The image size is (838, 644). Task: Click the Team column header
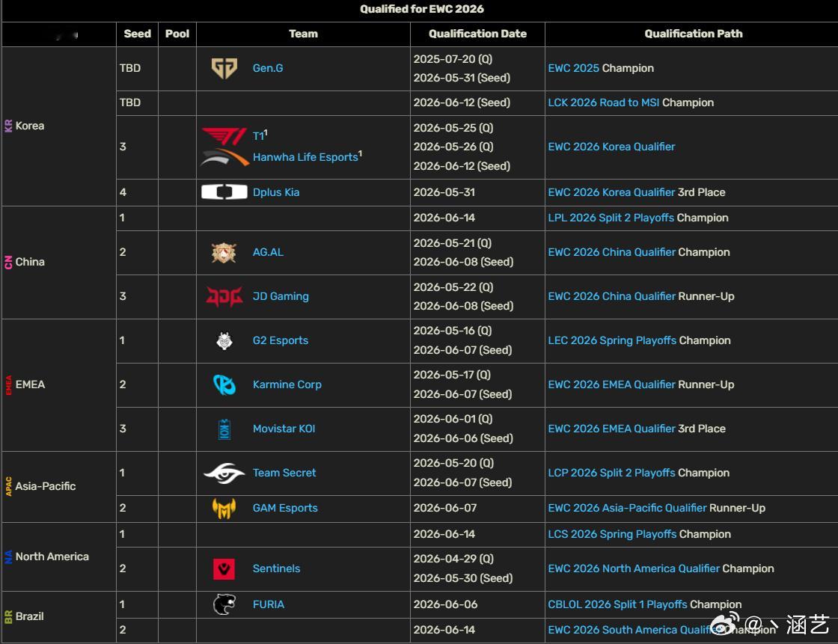[x=303, y=34]
